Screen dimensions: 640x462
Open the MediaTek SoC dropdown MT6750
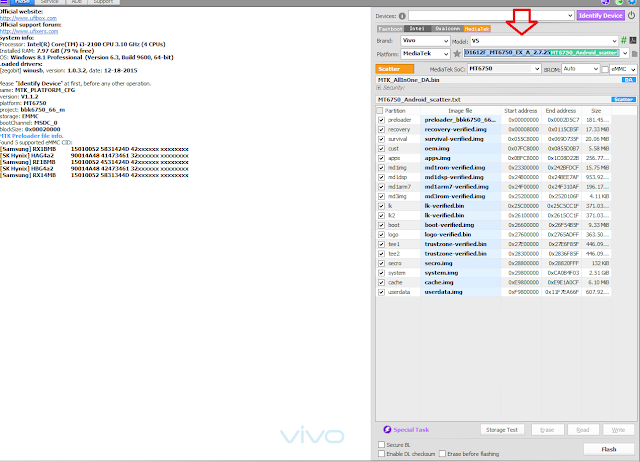[504, 69]
